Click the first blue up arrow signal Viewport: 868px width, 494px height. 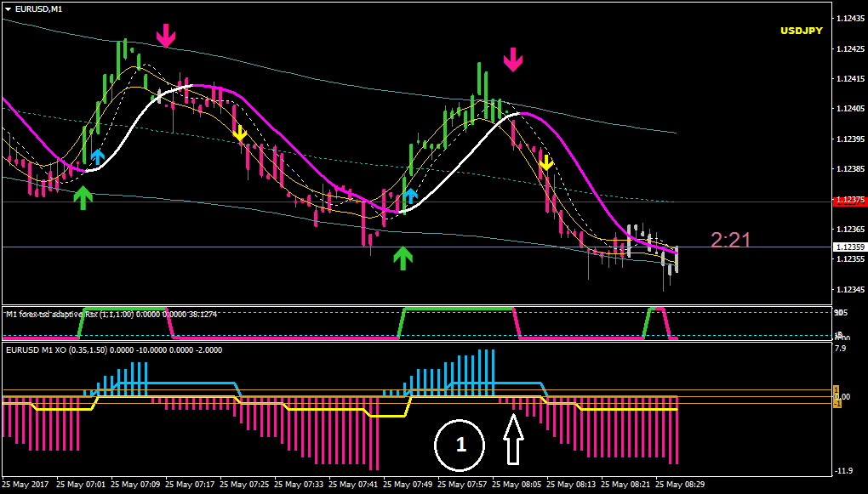[97, 156]
